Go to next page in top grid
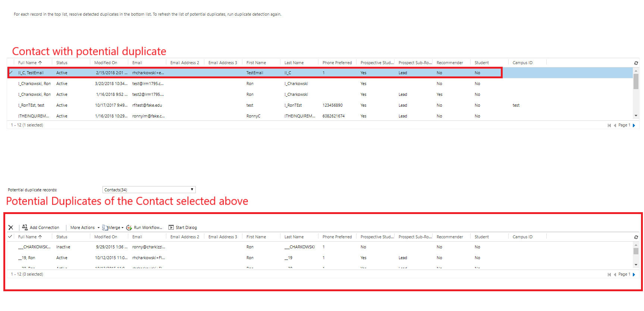The image size is (644, 311). 634,125
